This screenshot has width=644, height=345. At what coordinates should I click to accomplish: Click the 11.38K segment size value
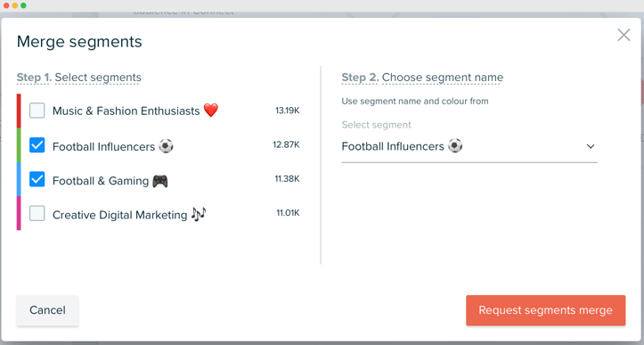click(287, 178)
